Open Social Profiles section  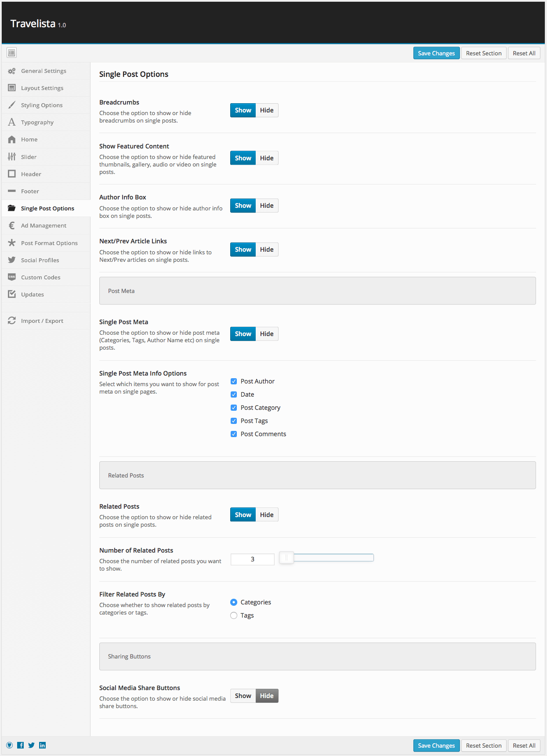click(46, 260)
